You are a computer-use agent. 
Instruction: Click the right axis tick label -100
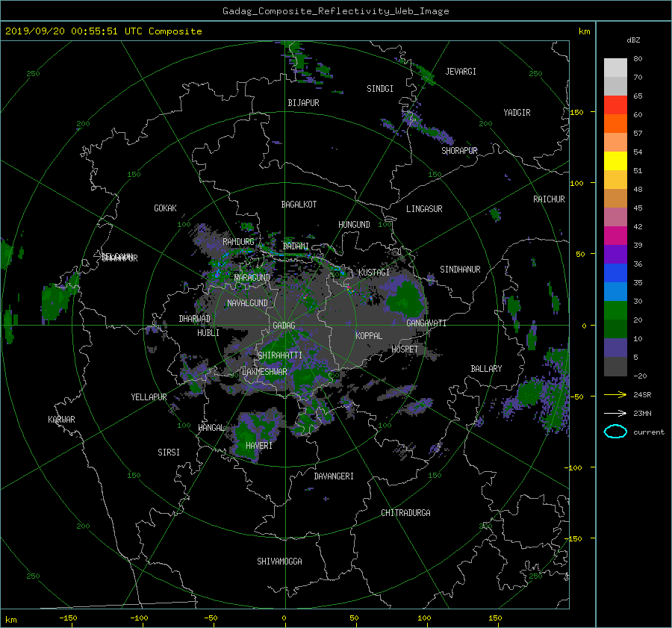(x=575, y=467)
